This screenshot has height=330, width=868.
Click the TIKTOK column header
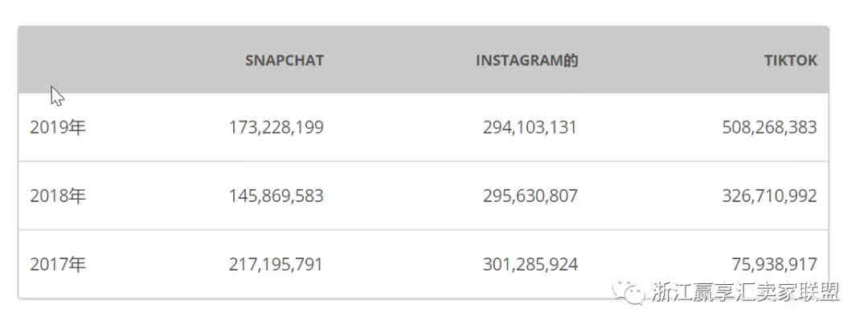pos(791,60)
